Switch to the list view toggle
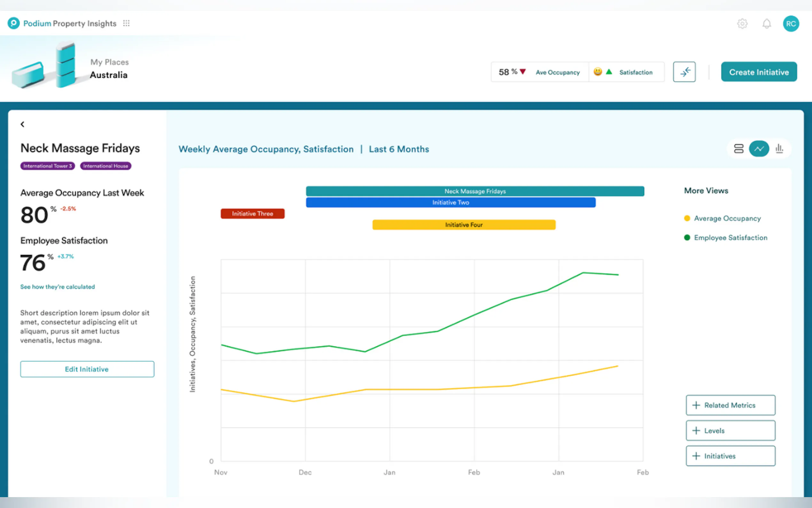812x508 pixels. pos(738,149)
